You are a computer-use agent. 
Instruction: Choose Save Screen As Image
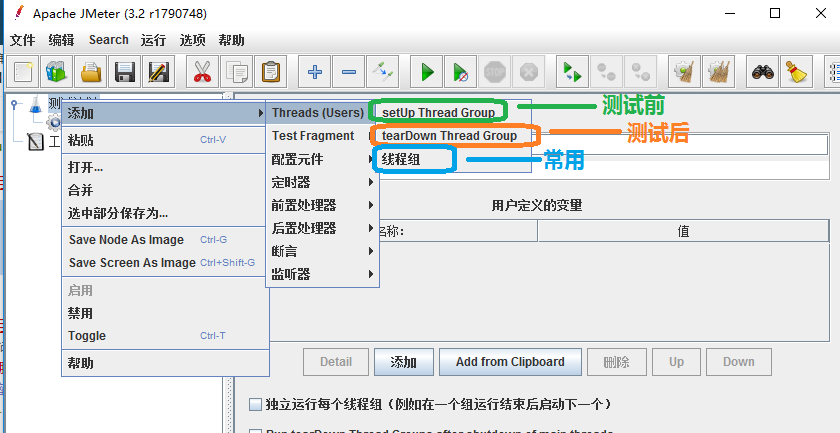click(x=165, y=263)
